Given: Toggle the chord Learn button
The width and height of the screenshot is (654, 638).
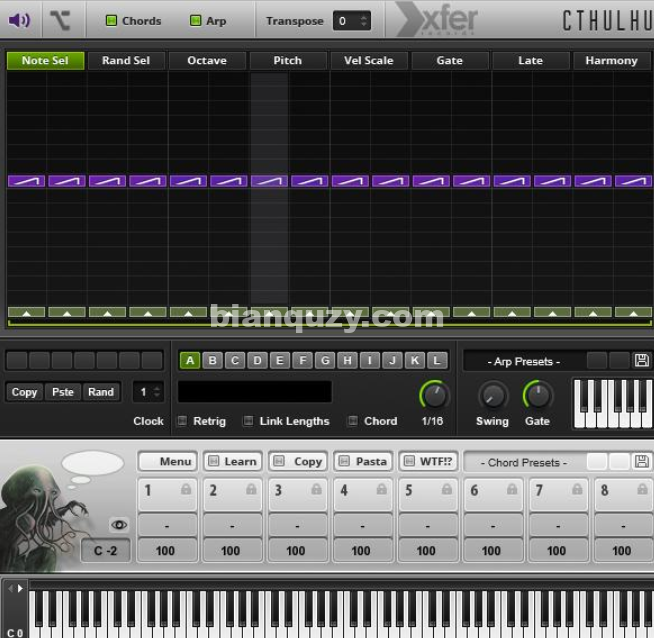Looking at the screenshot, I should [x=233, y=461].
